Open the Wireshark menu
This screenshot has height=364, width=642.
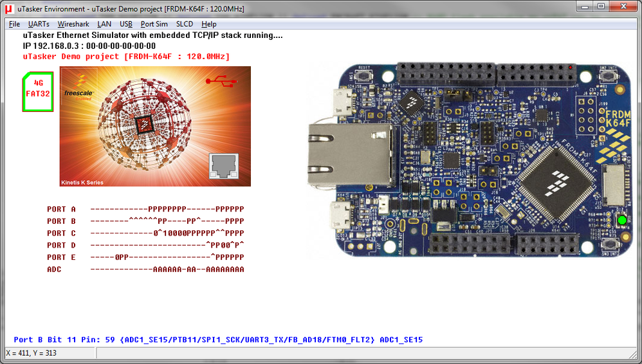point(73,24)
